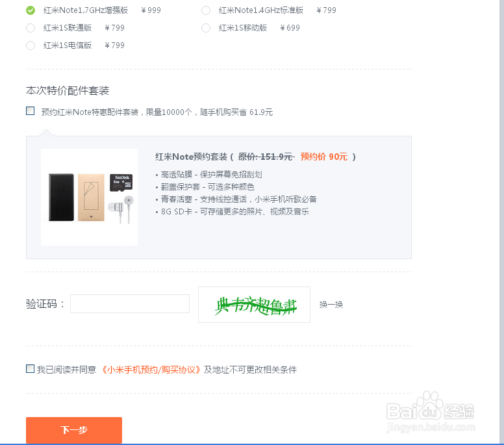Click the vertical scrollbar on right edge
This screenshot has width=504, height=445.
[502, 222]
